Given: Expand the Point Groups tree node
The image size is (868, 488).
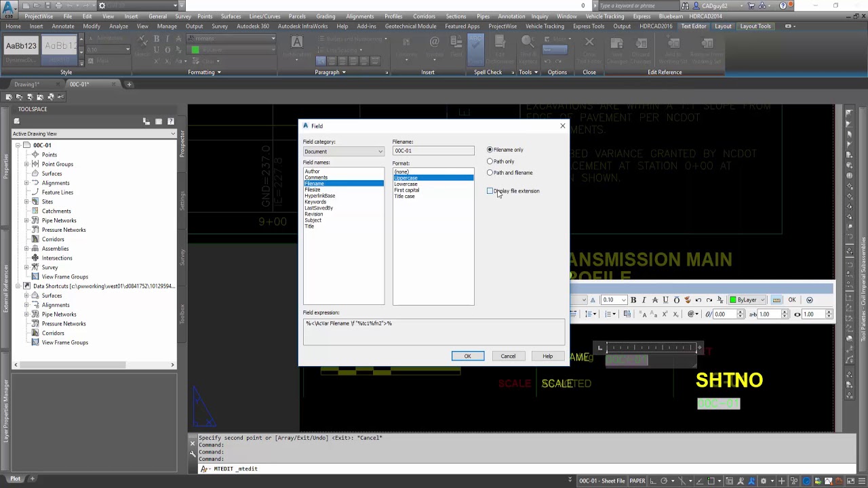Looking at the screenshot, I should pos(26,164).
